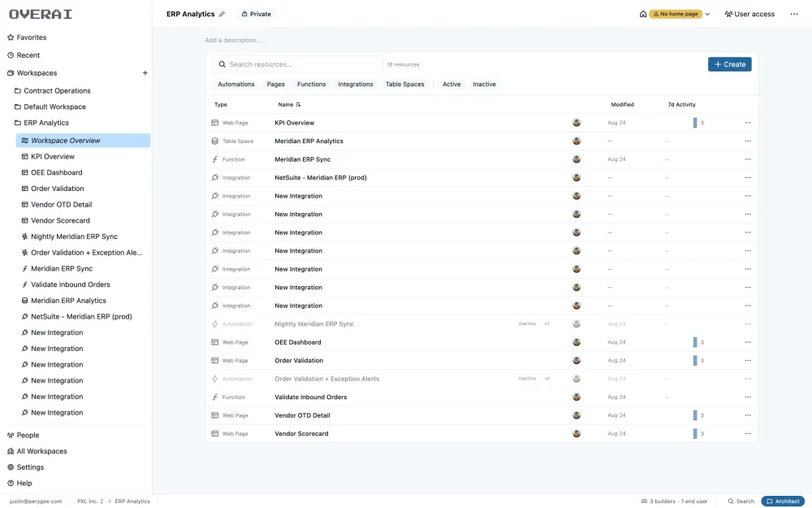The height and width of the screenshot is (508, 812).
Task: Click the pencil edit icon beside ERP Analytics
Action: 222,14
